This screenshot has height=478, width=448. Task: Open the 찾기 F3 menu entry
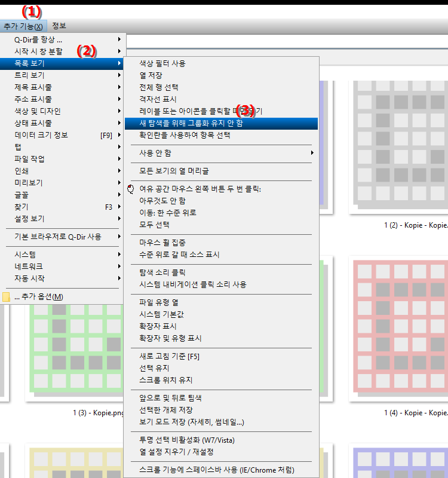(63, 207)
